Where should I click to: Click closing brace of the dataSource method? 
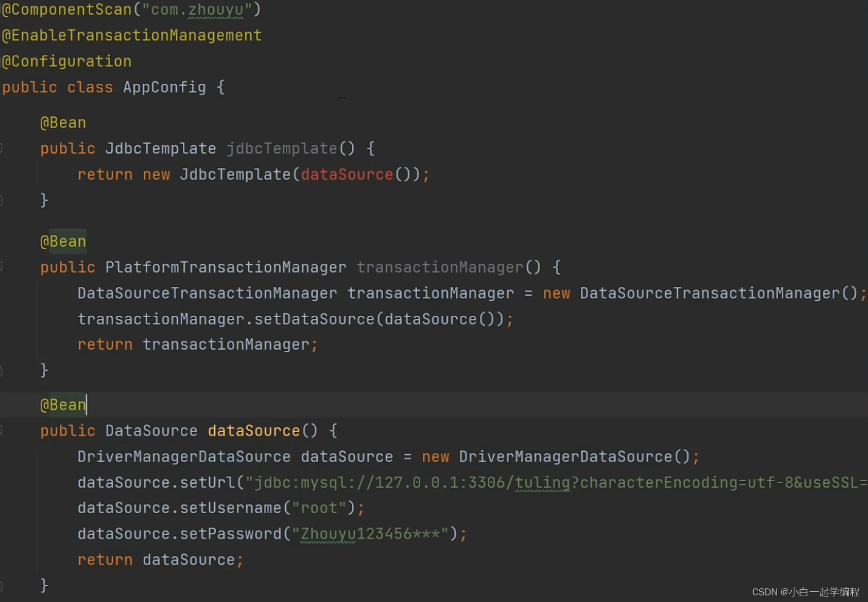coord(44,585)
